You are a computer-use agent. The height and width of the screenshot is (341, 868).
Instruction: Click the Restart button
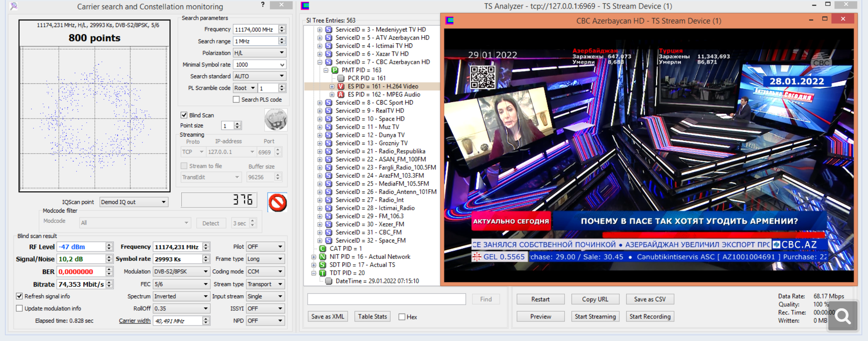[x=540, y=299]
